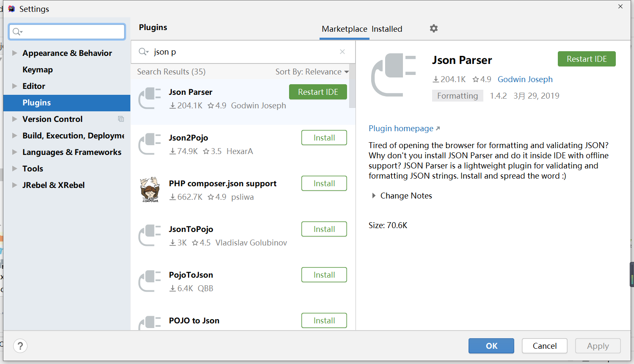Image resolution: width=634 pixels, height=364 pixels.
Task: Open the Sort By Relevance dropdown
Action: pyautogui.click(x=312, y=72)
